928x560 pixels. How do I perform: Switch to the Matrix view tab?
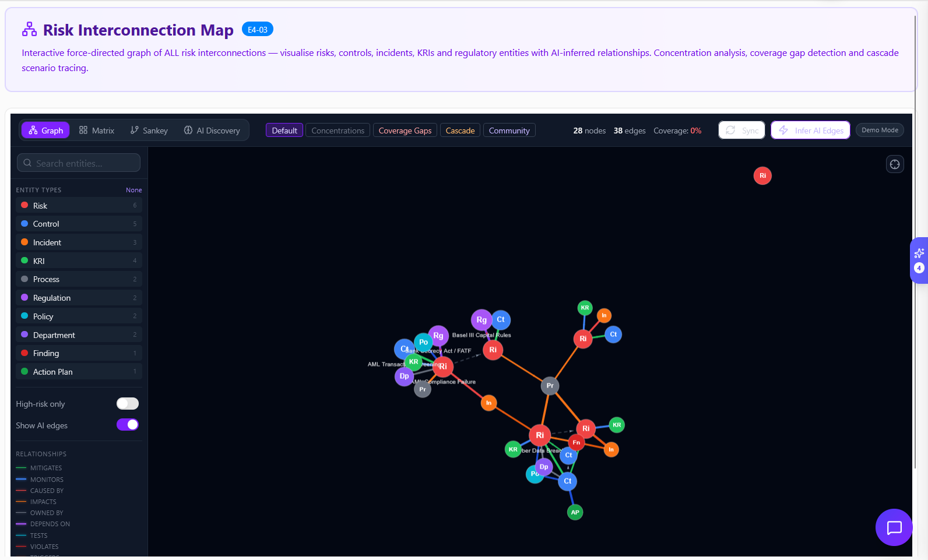click(x=97, y=131)
